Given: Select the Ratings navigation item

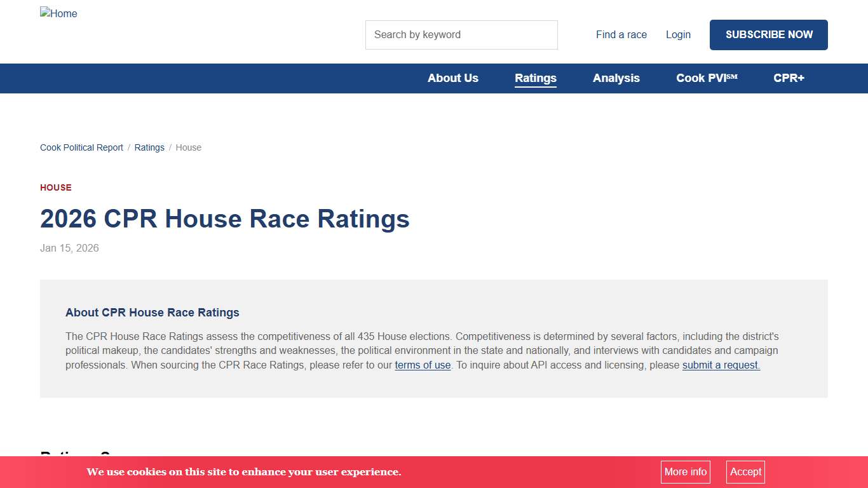Looking at the screenshot, I should click(535, 78).
